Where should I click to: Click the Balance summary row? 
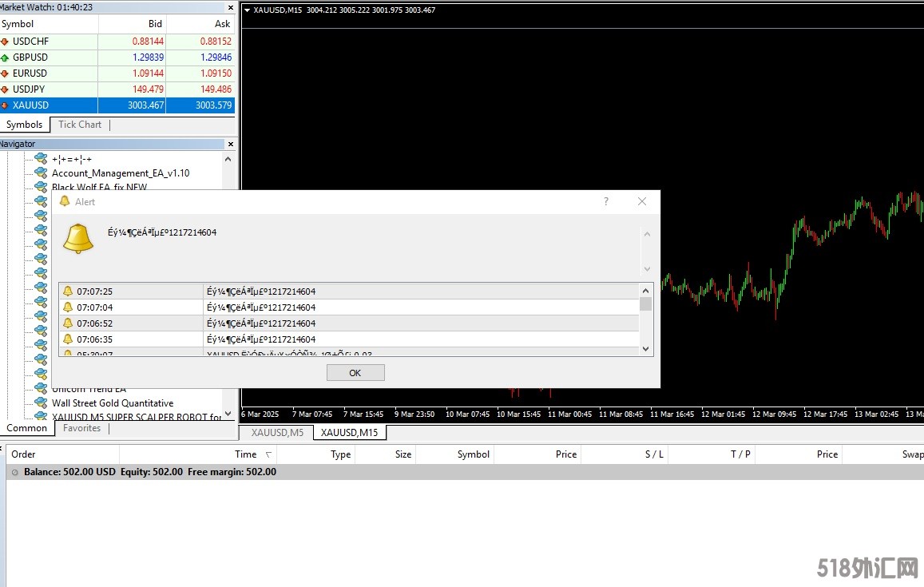[x=465, y=472]
